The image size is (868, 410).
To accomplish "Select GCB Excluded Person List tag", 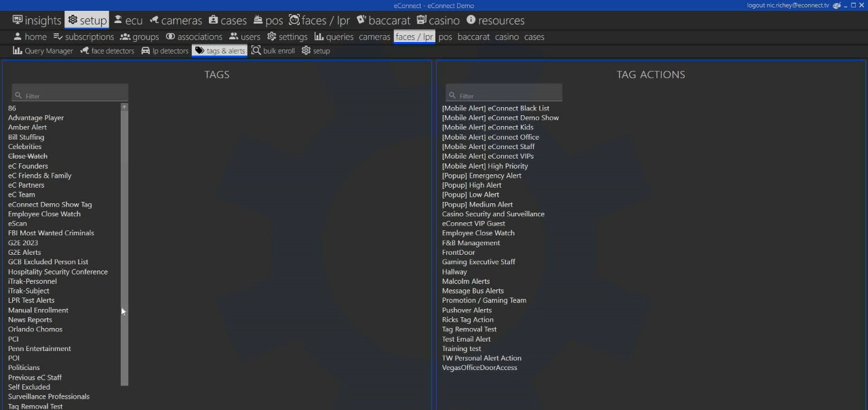I will [48, 262].
